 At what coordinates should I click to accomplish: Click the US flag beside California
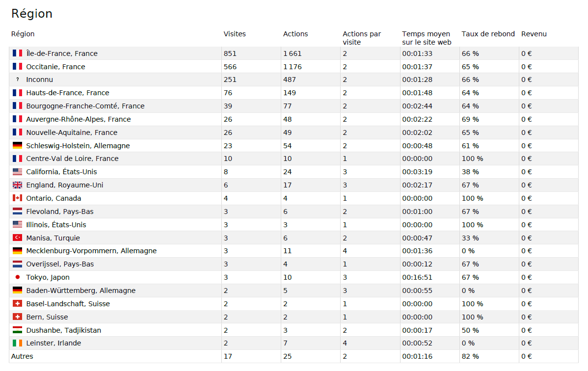tap(18, 172)
